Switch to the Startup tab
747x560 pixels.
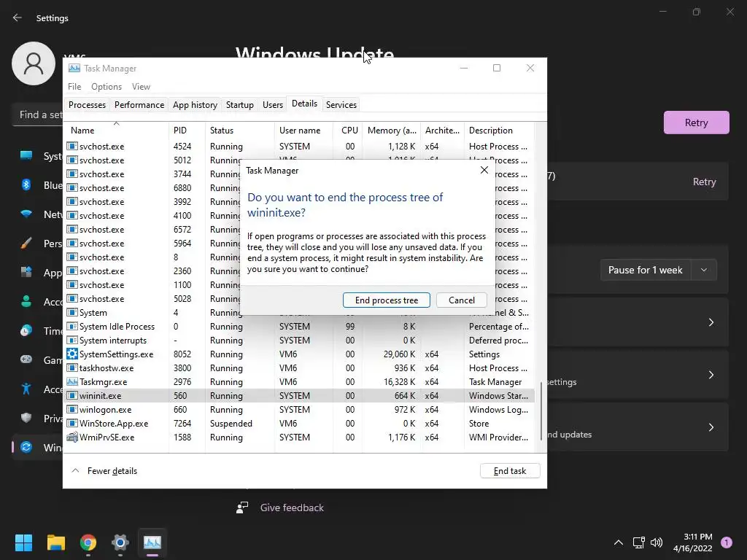click(239, 105)
